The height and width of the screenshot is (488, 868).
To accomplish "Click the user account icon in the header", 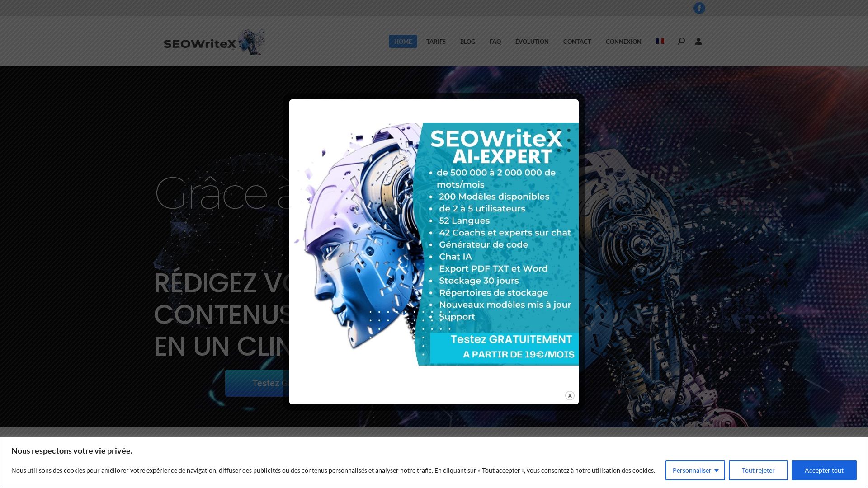I will (x=698, y=41).
